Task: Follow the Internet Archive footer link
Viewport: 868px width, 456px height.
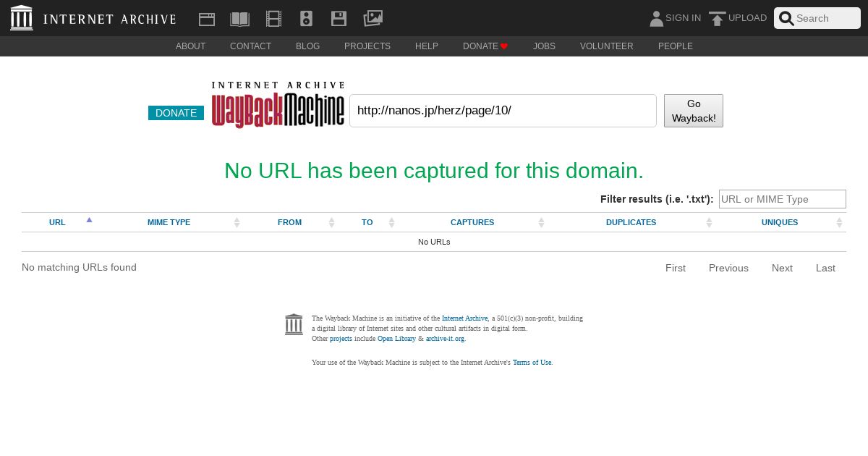Action: (x=465, y=318)
